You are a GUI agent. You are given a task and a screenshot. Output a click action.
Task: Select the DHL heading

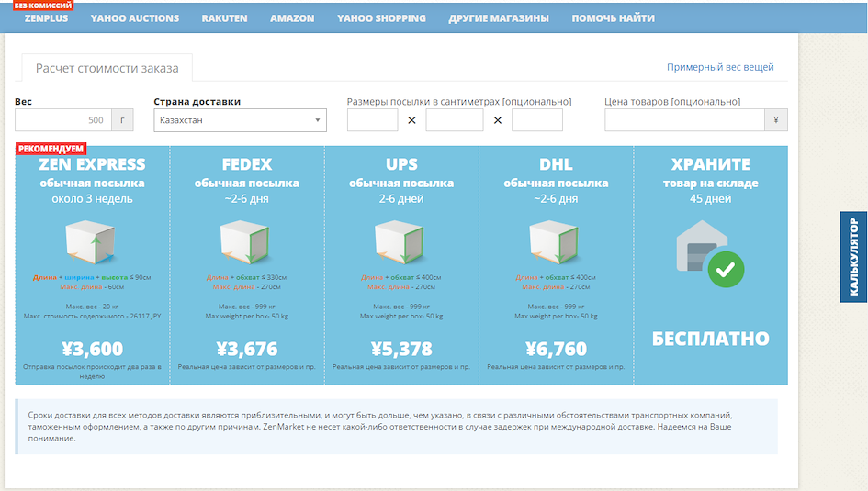pos(556,164)
